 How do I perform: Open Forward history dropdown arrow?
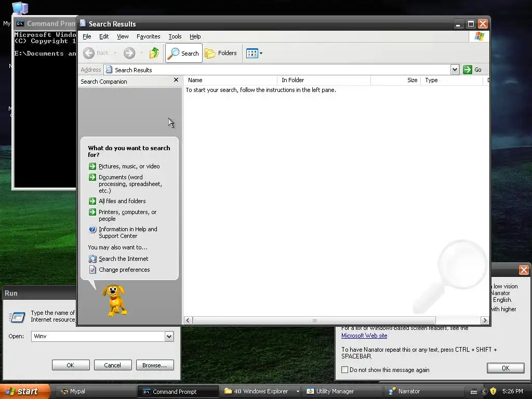[141, 53]
